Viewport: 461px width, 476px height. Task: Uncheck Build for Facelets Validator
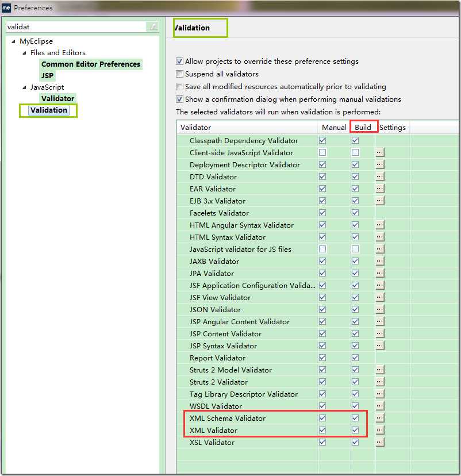click(355, 213)
